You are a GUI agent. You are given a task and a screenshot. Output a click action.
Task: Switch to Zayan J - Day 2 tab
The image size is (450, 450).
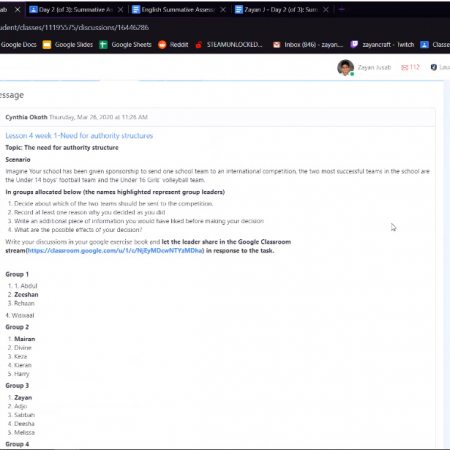pos(277,10)
